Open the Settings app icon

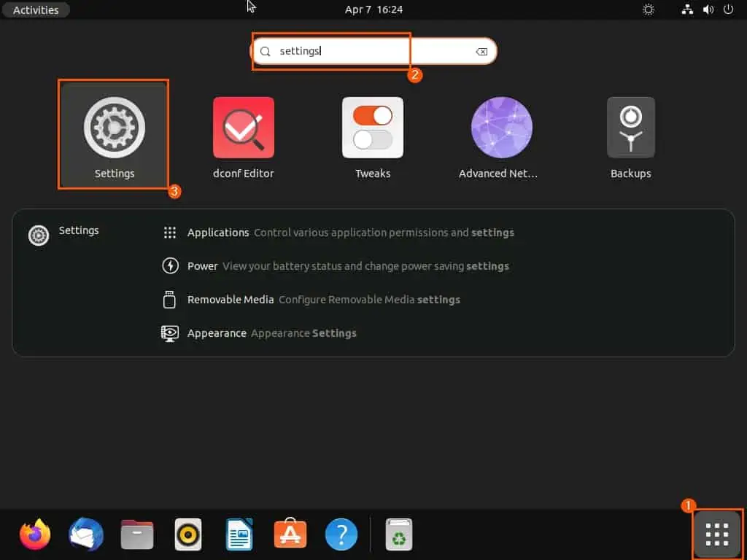[114, 128]
